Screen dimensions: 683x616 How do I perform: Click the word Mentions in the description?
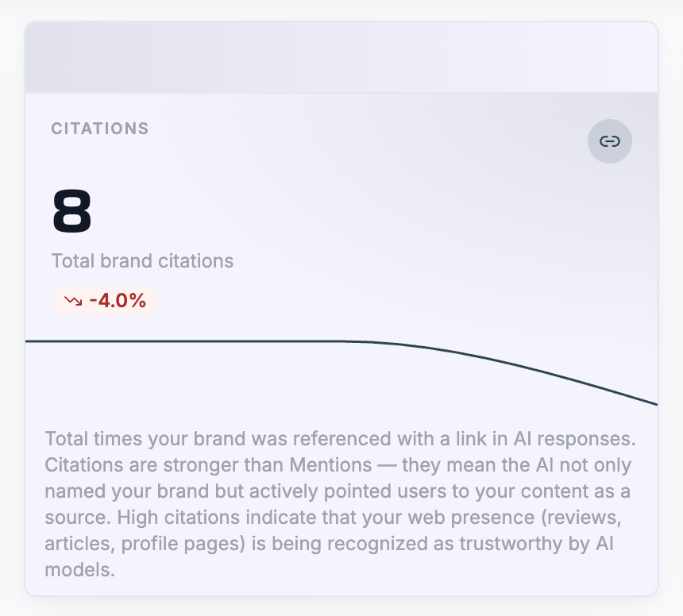330,465
